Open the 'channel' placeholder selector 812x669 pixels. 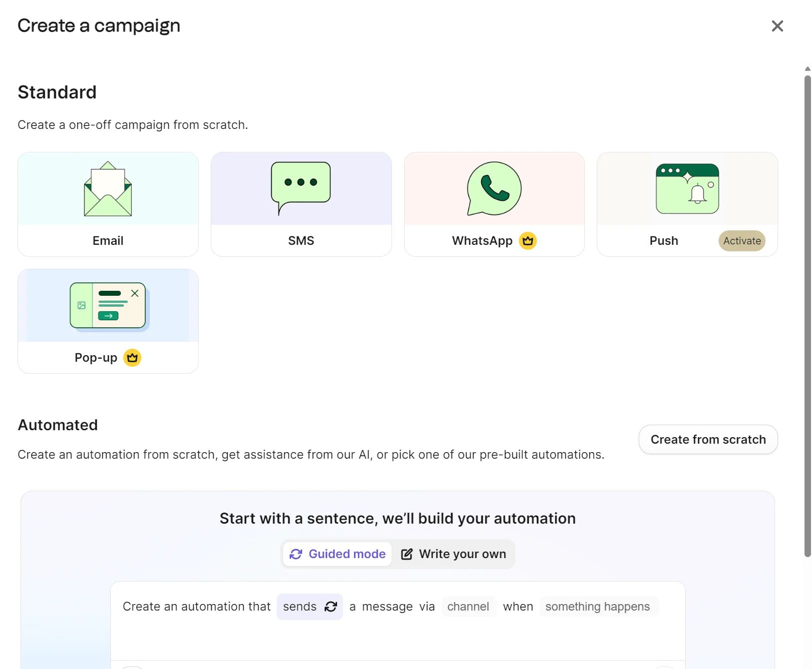pyautogui.click(x=468, y=607)
